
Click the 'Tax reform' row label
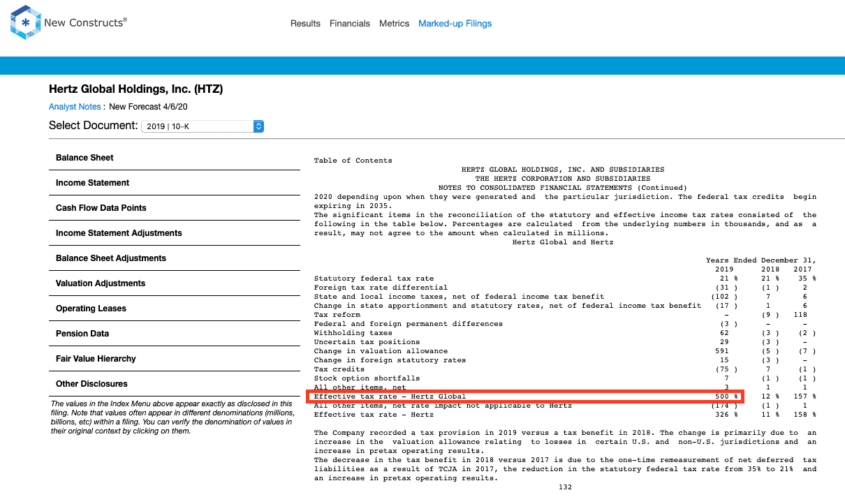[x=337, y=315]
